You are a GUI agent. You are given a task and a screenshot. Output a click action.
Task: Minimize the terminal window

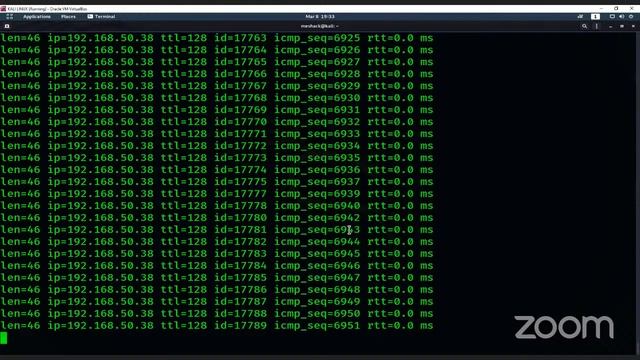[x=610, y=26]
